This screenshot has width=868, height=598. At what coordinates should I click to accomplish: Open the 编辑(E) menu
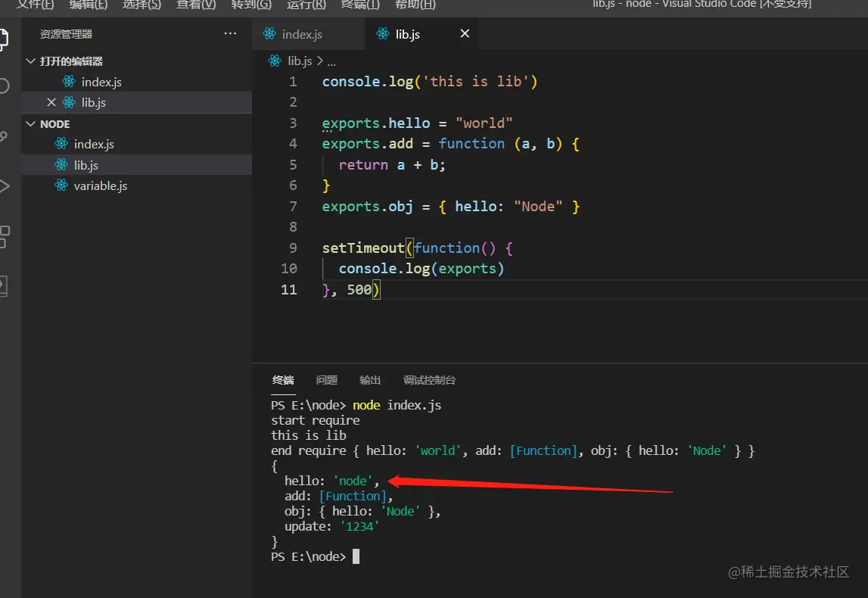pos(89,5)
